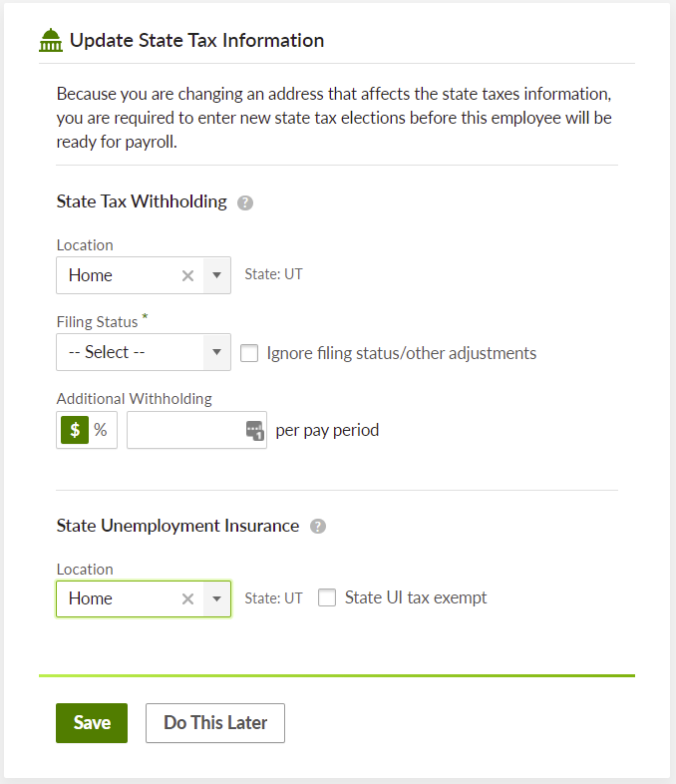The height and width of the screenshot is (784, 676).
Task: Check the State UI tax exempt box
Action: click(327, 598)
